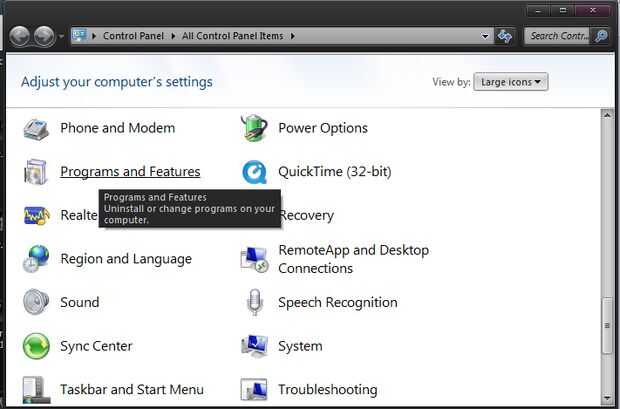The height and width of the screenshot is (409, 620).
Task: Select All Control Panel Items breadcrumb
Action: pyautogui.click(x=234, y=36)
